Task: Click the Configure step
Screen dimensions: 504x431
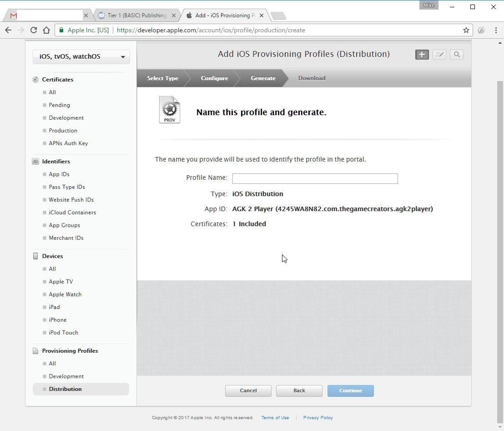Action: [x=214, y=78]
